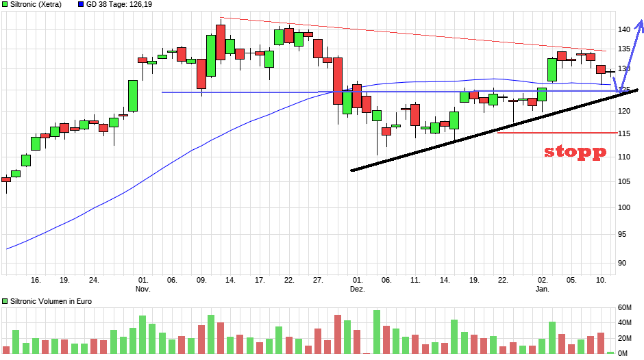
Task: Click the 0M volume axis label
Action: tap(623, 353)
